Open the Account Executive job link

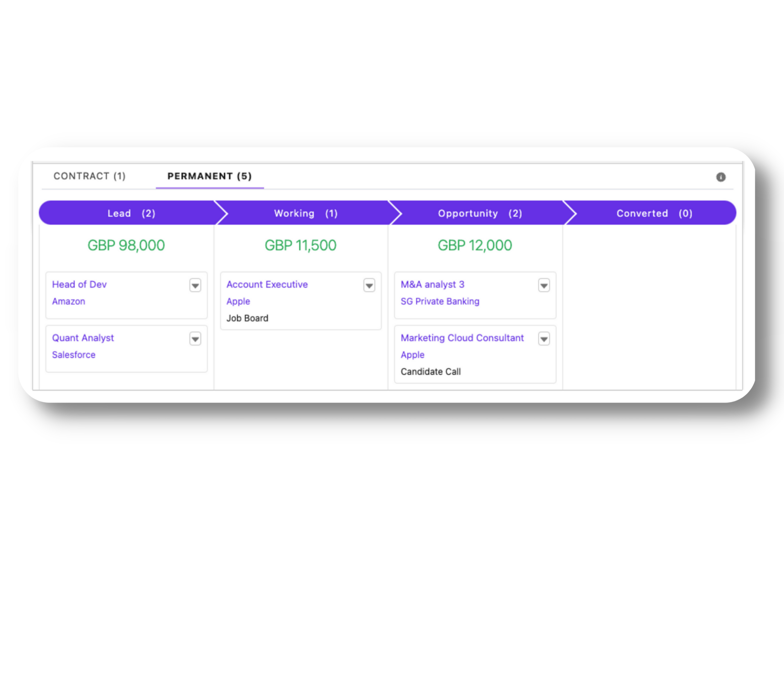[x=267, y=284]
